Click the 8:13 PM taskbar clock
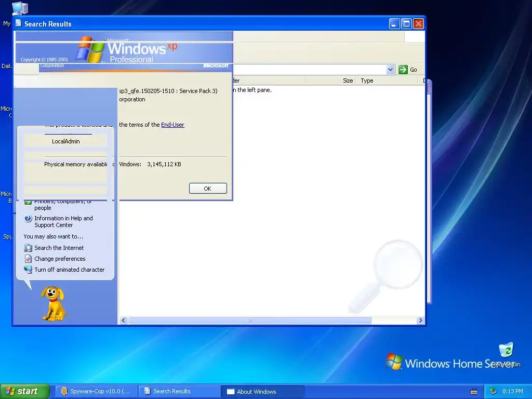This screenshot has width=532, height=399. coord(512,392)
